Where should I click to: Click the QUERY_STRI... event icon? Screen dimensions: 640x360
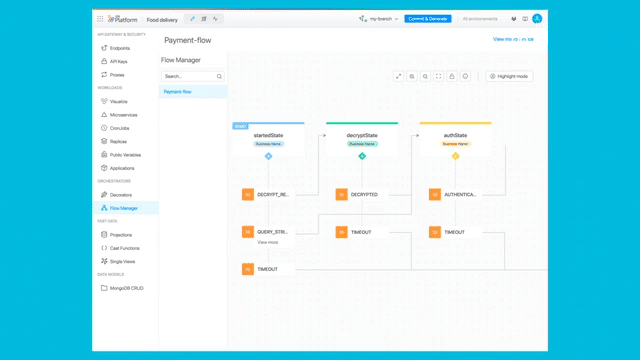point(248,232)
